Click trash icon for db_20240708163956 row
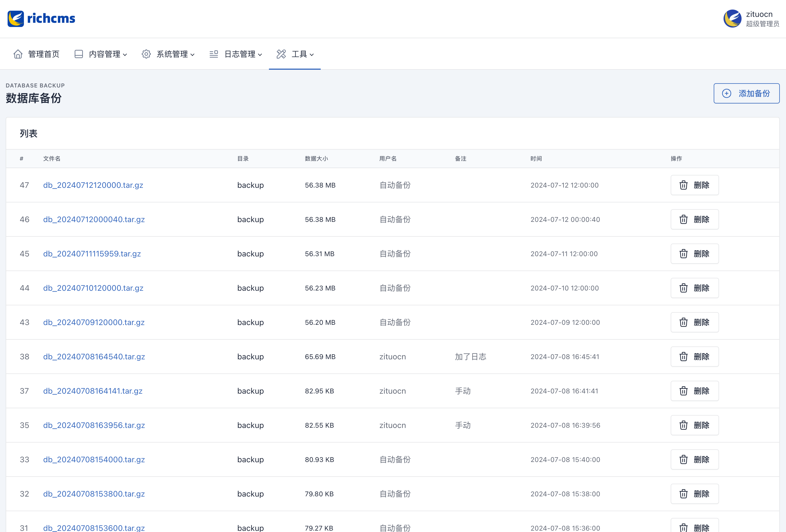Image resolution: width=786 pixels, height=532 pixels. [x=684, y=425]
